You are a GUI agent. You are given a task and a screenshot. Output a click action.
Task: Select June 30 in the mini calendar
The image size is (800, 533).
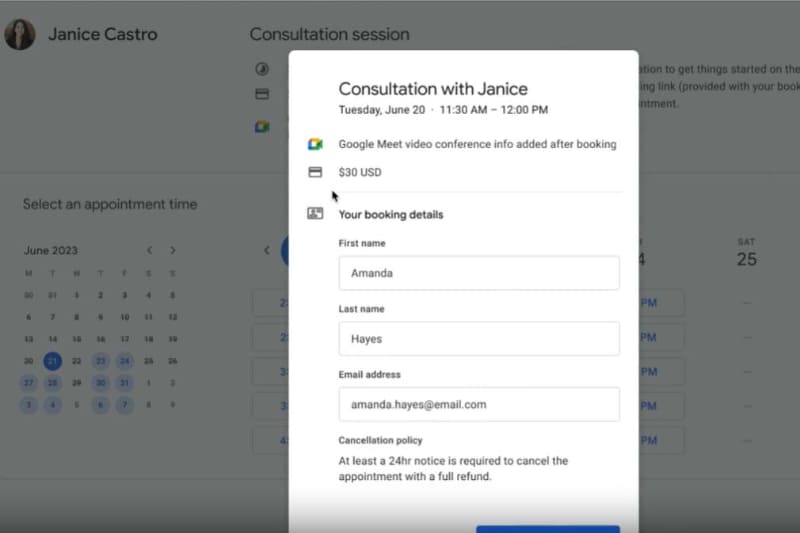pyautogui.click(x=101, y=383)
